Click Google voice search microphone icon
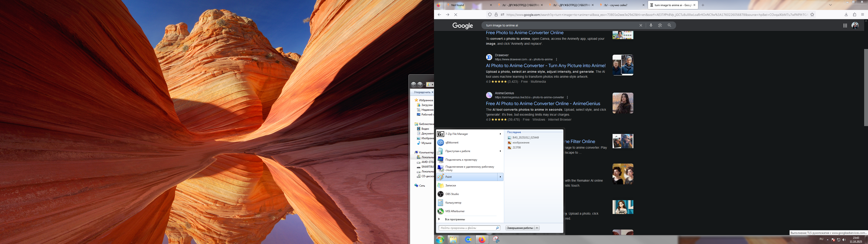Screen dimensions: 868x244 click(x=651, y=25)
